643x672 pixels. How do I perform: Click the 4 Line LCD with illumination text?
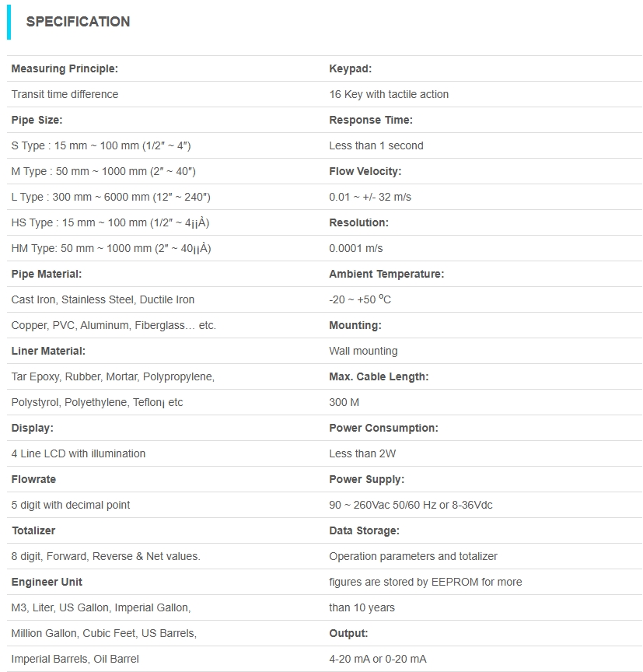pos(79,453)
